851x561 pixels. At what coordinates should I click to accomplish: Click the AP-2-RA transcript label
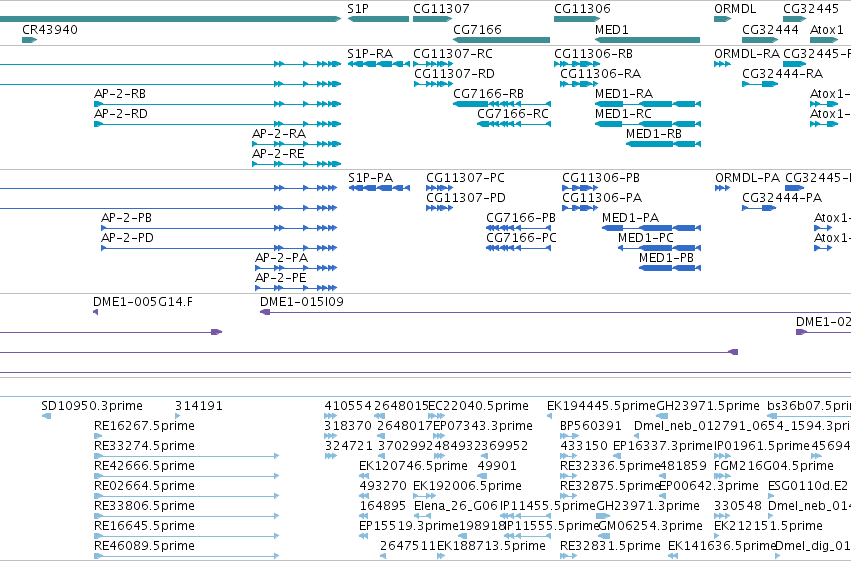279,134
